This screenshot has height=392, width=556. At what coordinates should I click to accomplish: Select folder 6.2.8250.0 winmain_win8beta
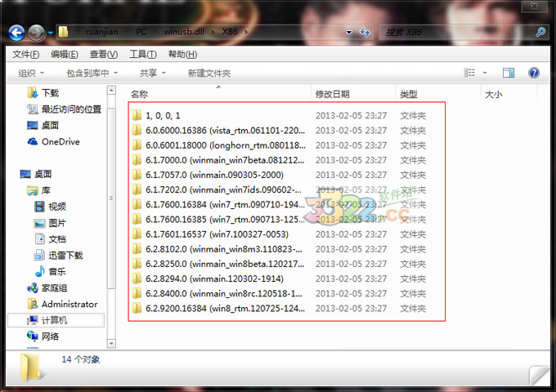tap(218, 264)
